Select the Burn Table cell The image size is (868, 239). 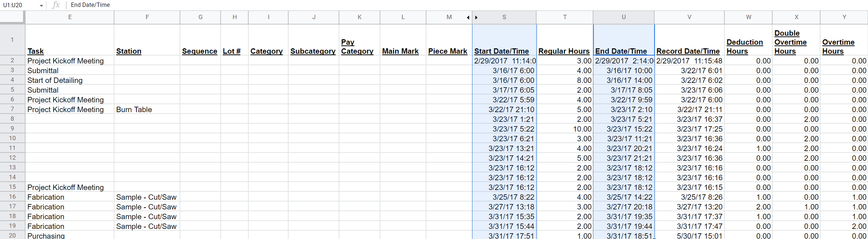tap(147, 110)
